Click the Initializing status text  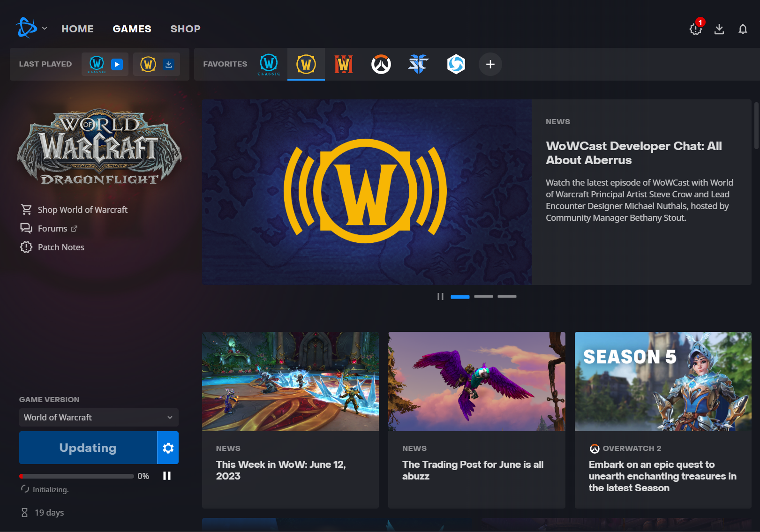coord(50,489)
